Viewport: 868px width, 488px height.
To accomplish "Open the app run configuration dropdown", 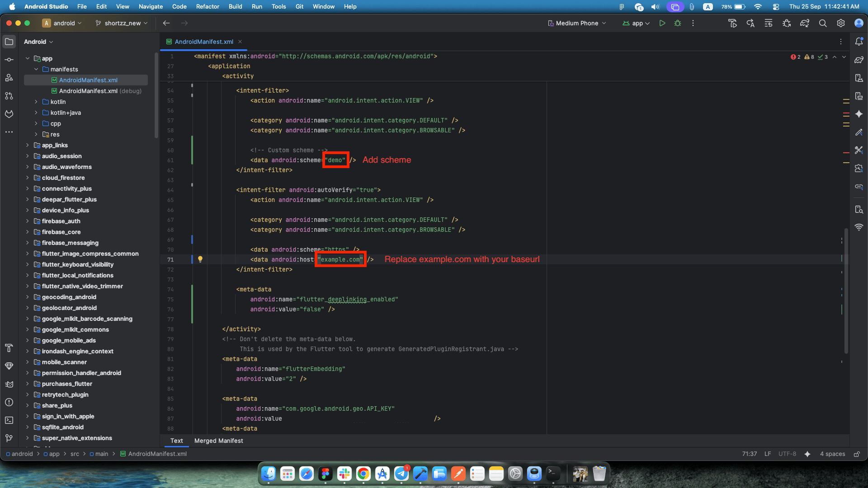I will 636,23.
